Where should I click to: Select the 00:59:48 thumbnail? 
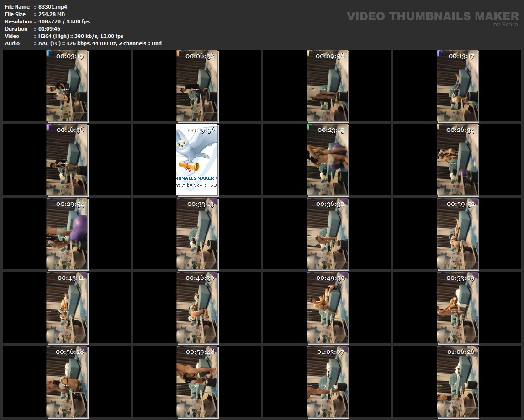[197, 382]
